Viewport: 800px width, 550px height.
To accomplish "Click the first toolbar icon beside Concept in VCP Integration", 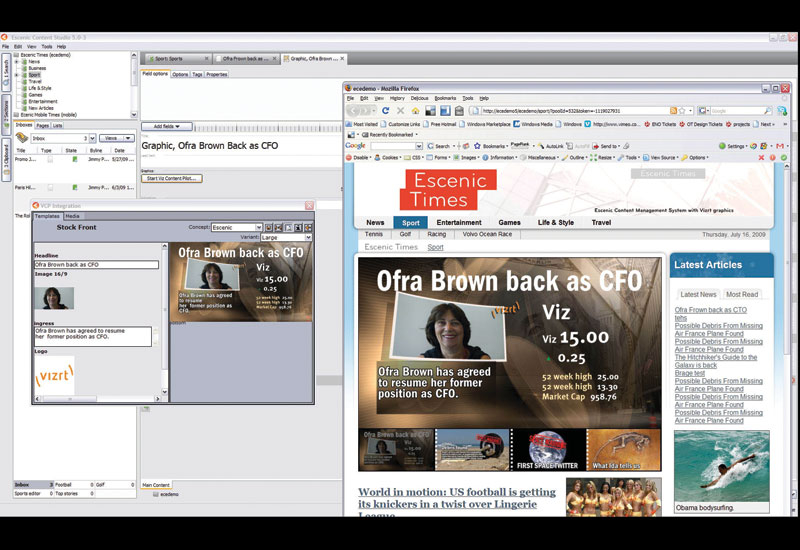I will point(269,228).
